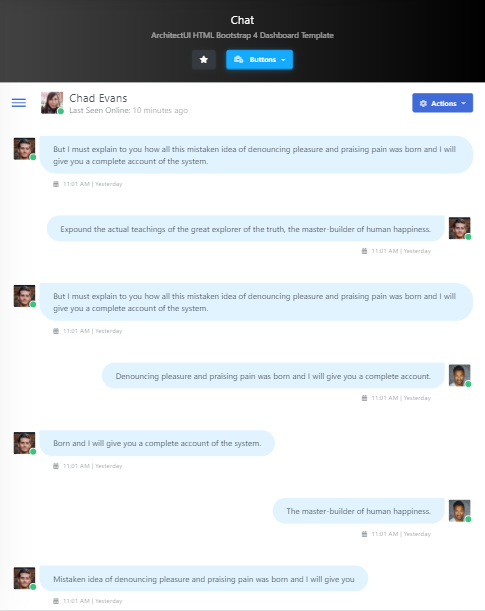Select the Born and I will message bubble
This screenshot has width=485, height=611.
tap(157, 443)
